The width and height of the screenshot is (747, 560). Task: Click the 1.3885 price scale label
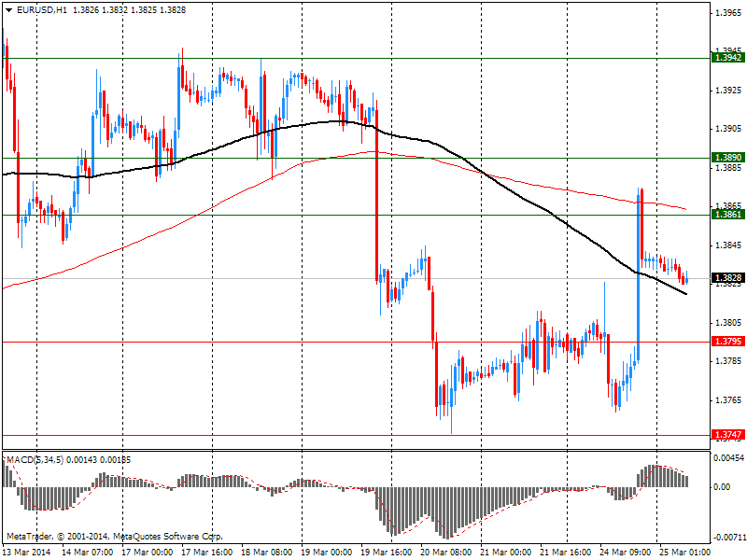(x=729, y=168)
